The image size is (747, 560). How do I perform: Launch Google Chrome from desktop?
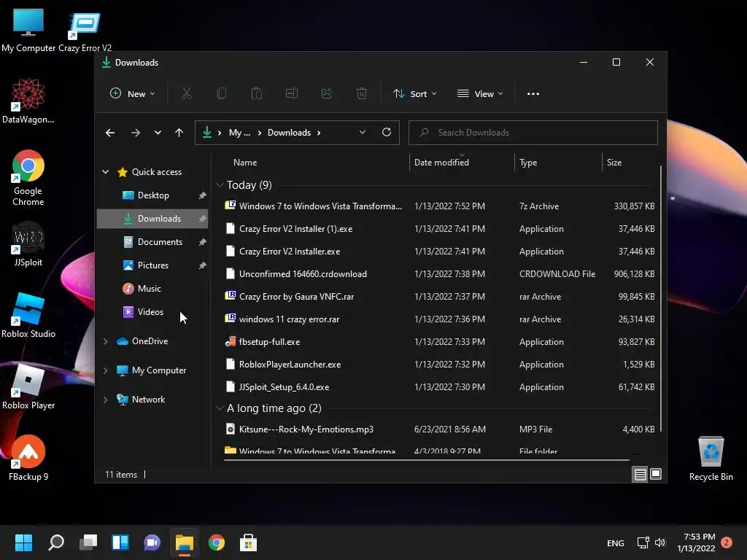pyautogui.click(x=28, y=178)
